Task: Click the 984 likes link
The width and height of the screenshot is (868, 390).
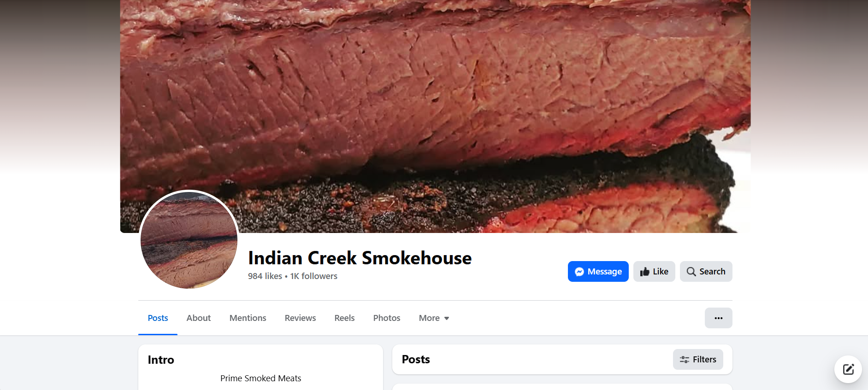Action: (x=265, y=276)
